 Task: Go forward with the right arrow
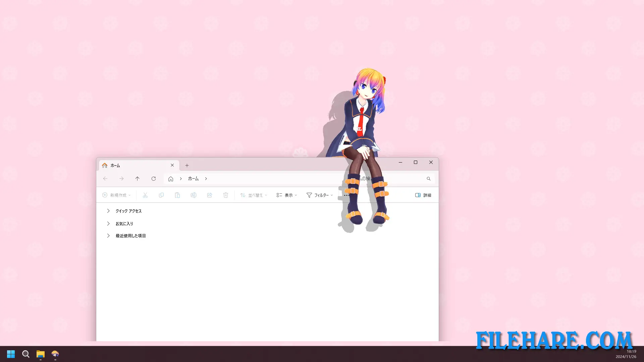(x=121, y=179)
